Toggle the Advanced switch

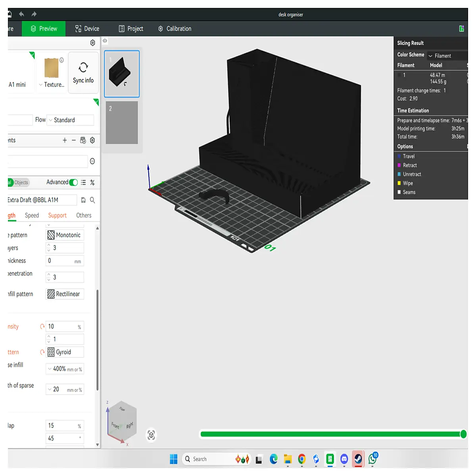click(x=73, y=182)
